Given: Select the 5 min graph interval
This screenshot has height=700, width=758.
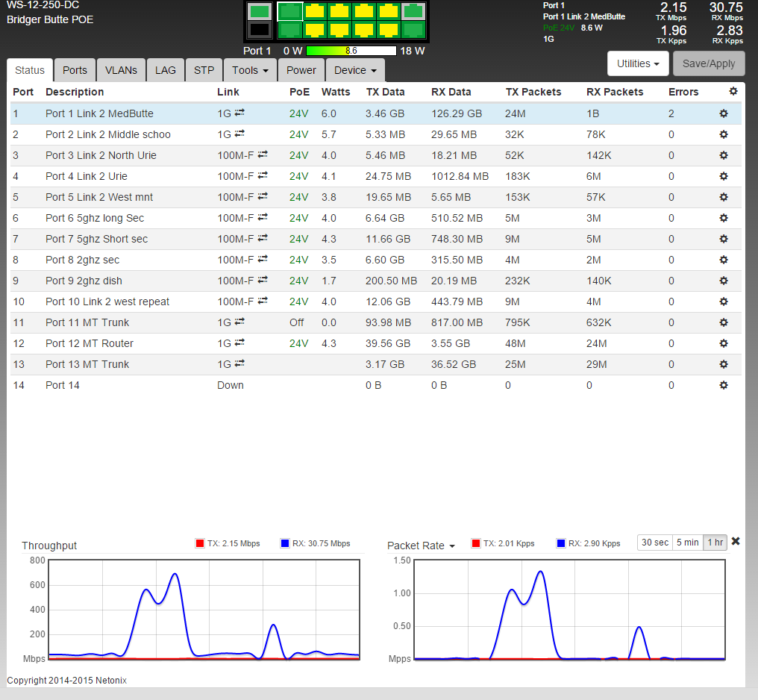Looking at the screenshot, I should [x=687, y=543].
